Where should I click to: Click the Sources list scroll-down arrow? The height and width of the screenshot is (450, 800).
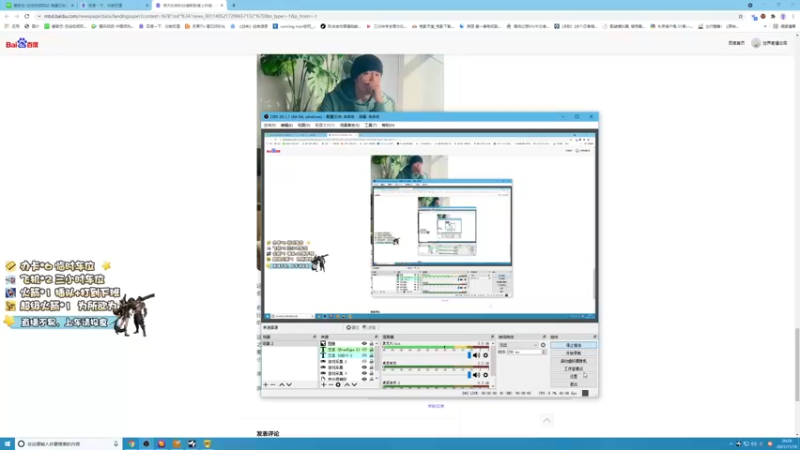pos(377,378)
